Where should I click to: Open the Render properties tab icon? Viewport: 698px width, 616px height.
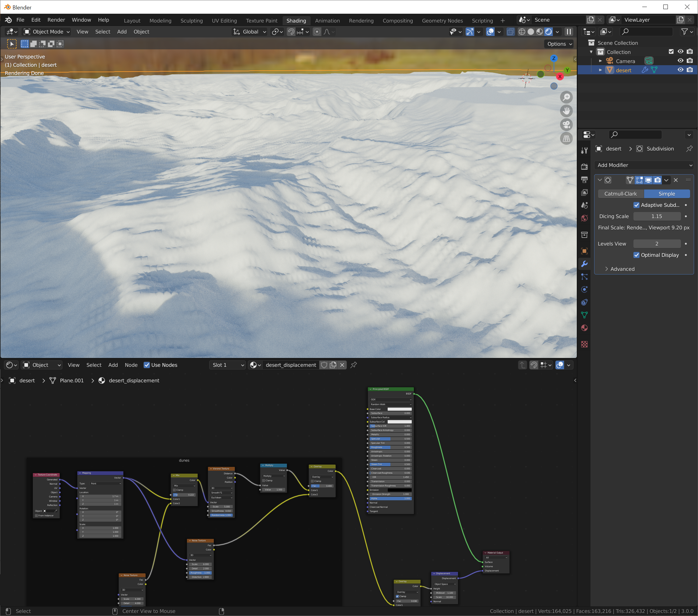(x=584, y=167)
